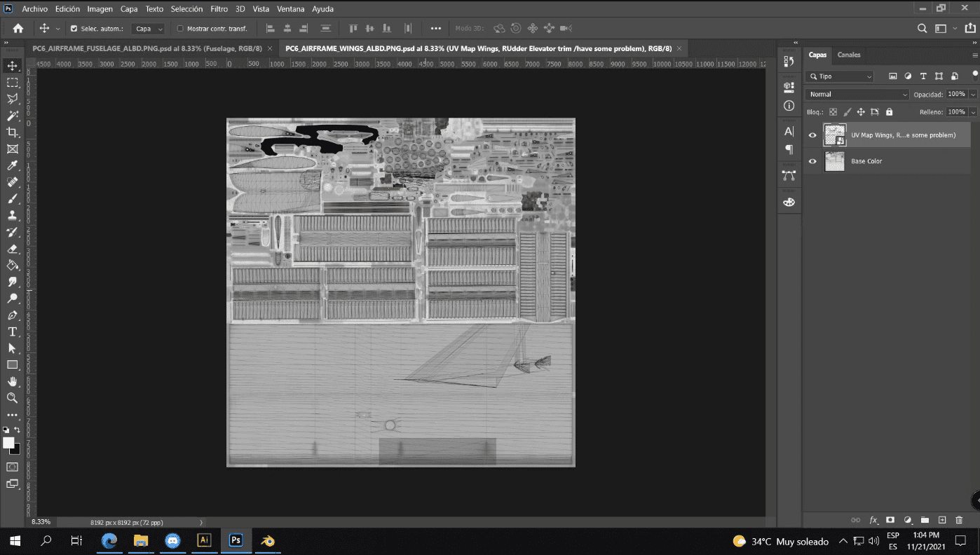Image resolution: width=980 pixels, height=555 pixels.
Task: Enable Mostrar contr. transf. checkbox
Action: pyautogui.click(x=180, y=29)
